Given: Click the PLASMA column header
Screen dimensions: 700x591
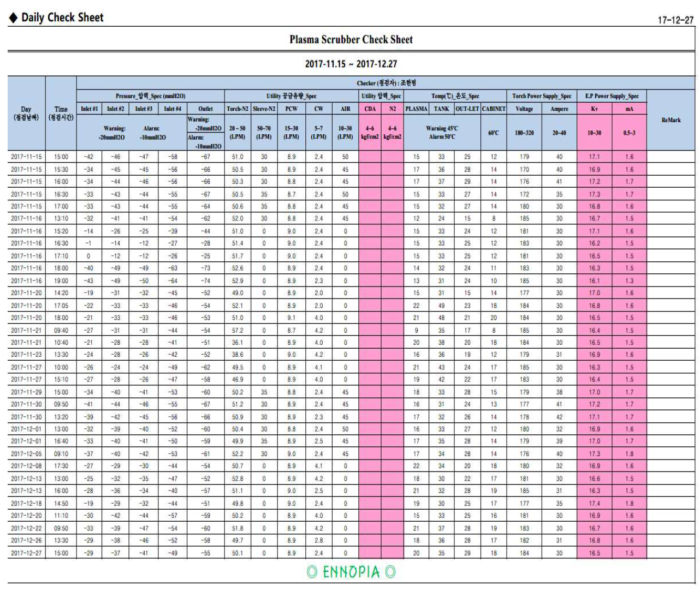Looking at the screenshot, I should click(x=416, y=109).
